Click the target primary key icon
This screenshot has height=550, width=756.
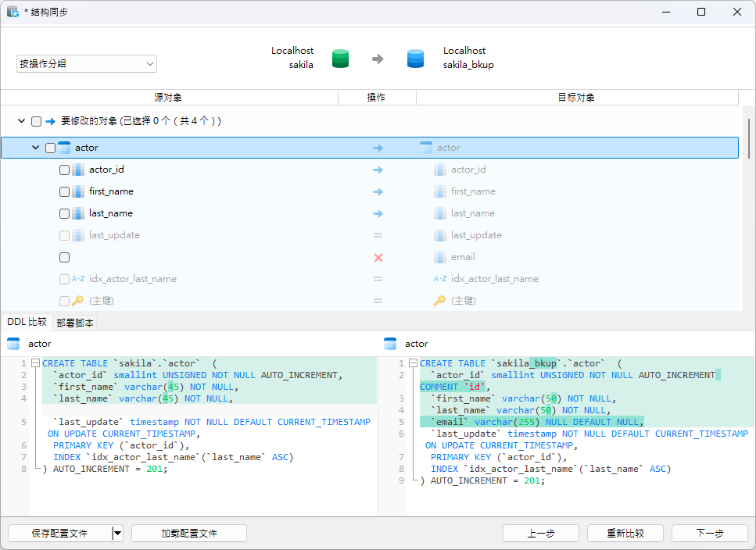coord(440,301)
